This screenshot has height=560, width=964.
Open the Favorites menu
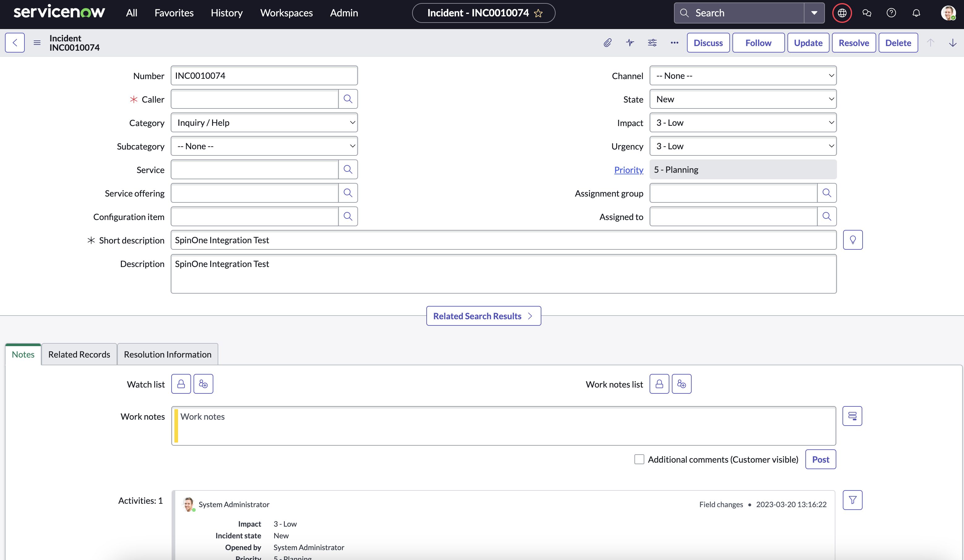174,13
